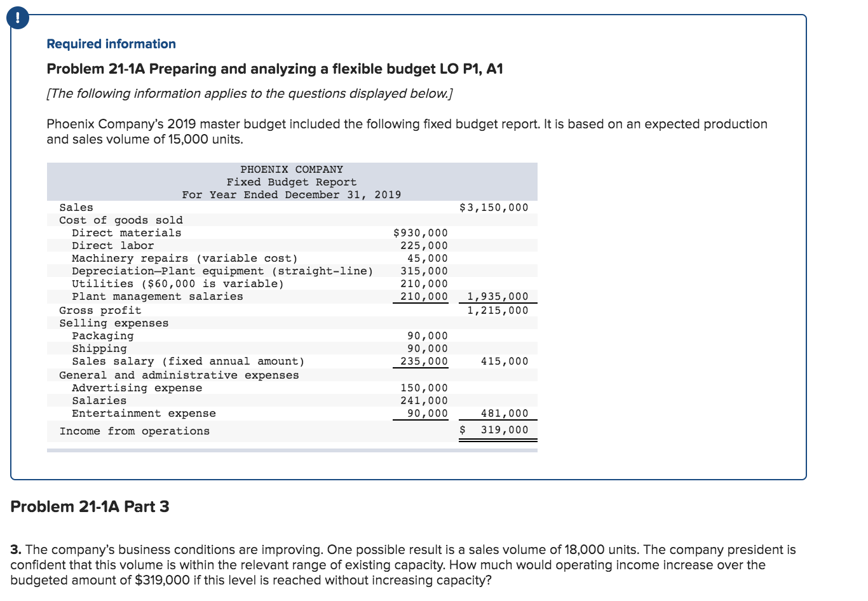This screenshot has height=601, width=868.
Task: Click the exclamation alert icon
Action: pyautogui.click(x=17, y=18)
